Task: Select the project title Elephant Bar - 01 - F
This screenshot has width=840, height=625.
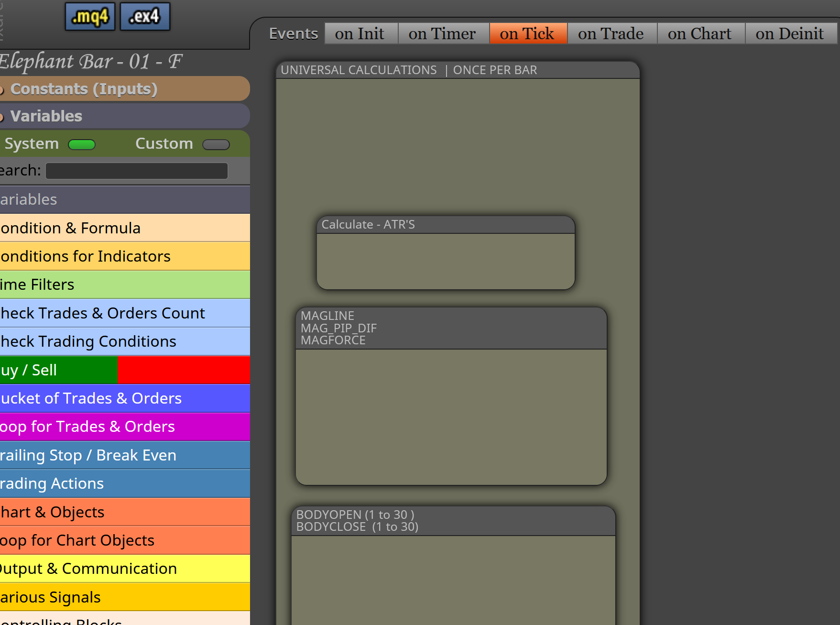Action: coord(91,62)
